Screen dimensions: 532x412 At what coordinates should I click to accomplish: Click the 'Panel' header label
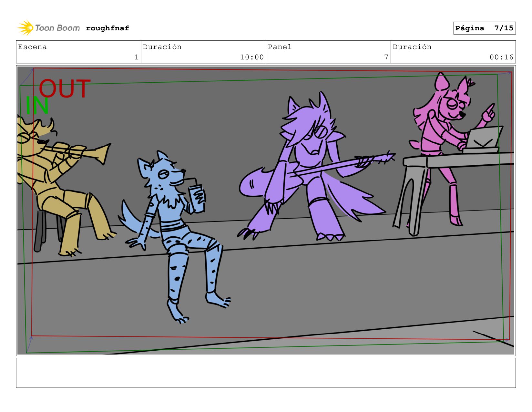(x=280, y=47)
